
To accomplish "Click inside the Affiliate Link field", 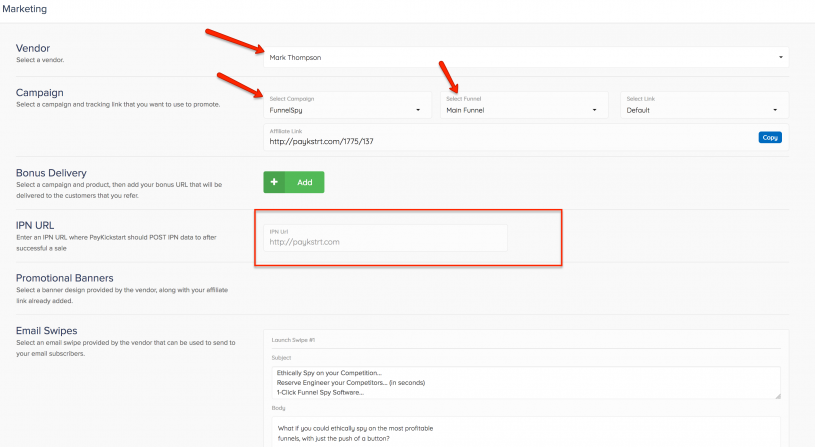I will point(500,143).
